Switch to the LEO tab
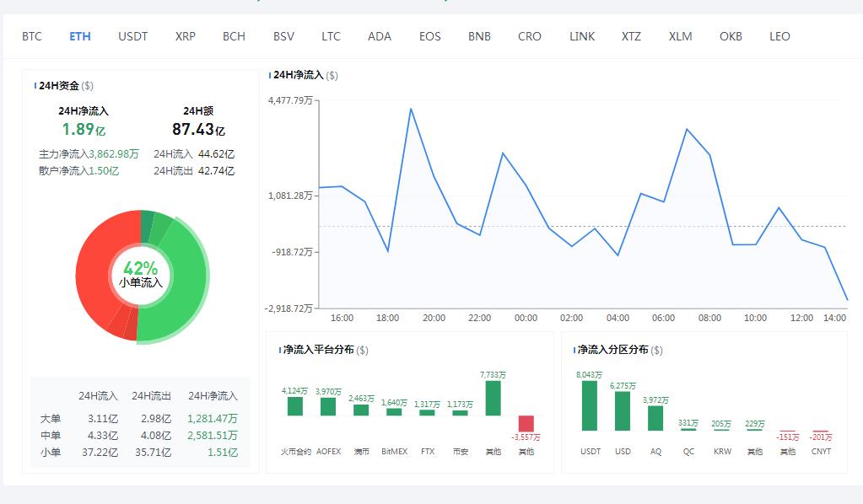The width and height of the screenshot is (863, 504). pos(779,36)
